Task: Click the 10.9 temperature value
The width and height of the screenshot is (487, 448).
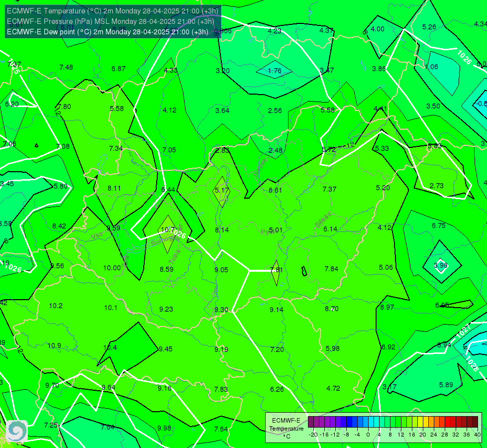Action: (x=54, y=346)
